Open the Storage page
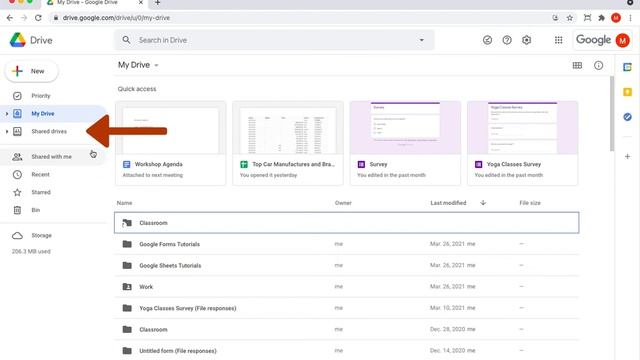 41,236
